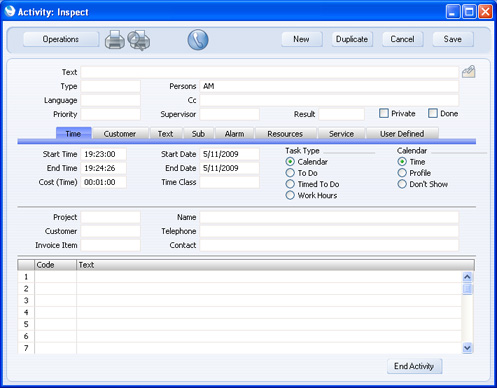Open the Sub tab
Viewport: 497px width, 388px height.
point(198,134)
